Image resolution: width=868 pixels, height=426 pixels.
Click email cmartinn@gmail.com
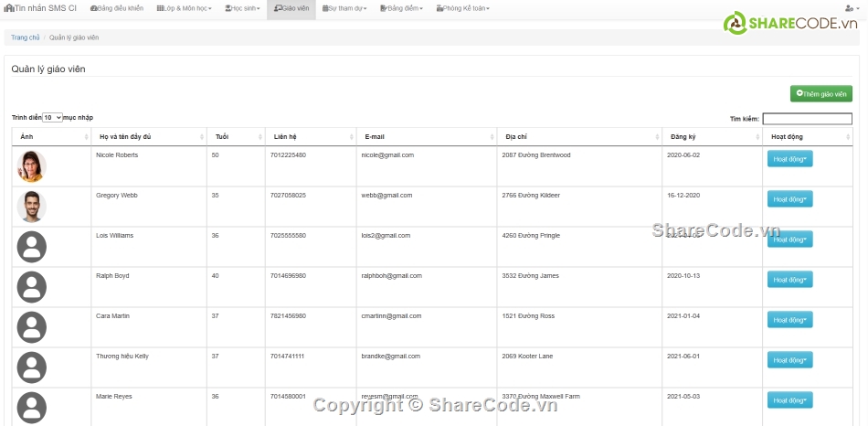click(391, 315)
